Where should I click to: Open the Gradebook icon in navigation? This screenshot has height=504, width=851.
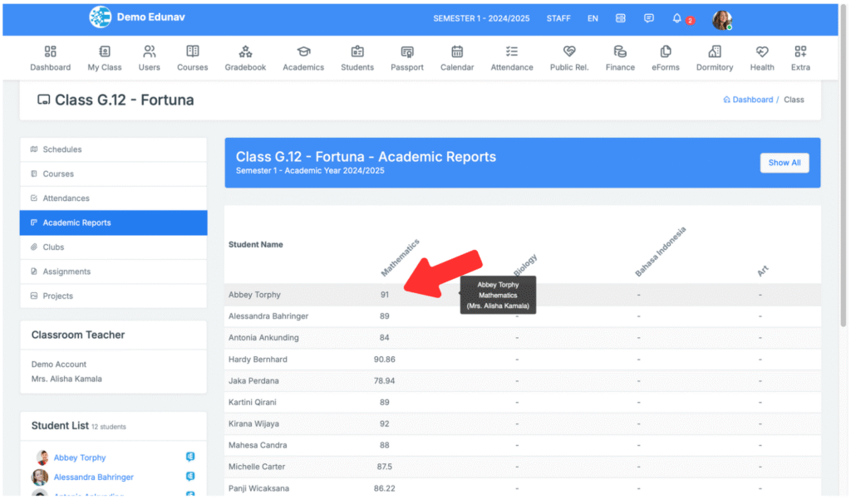(245, 51)
